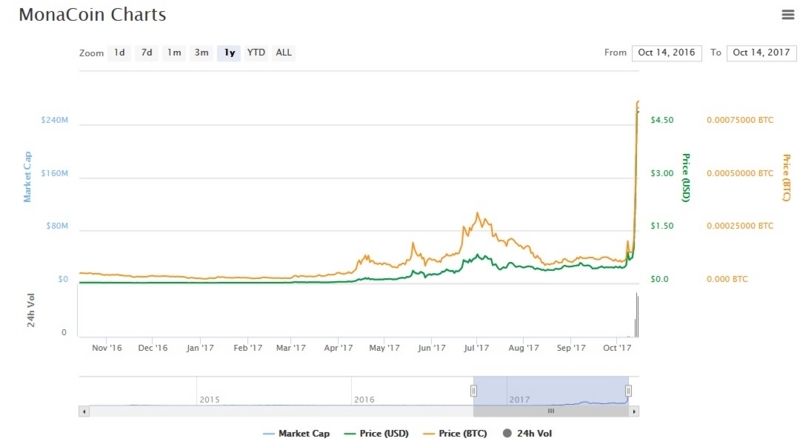Click the Nov '16 x-axis label

tap(107, 348)
